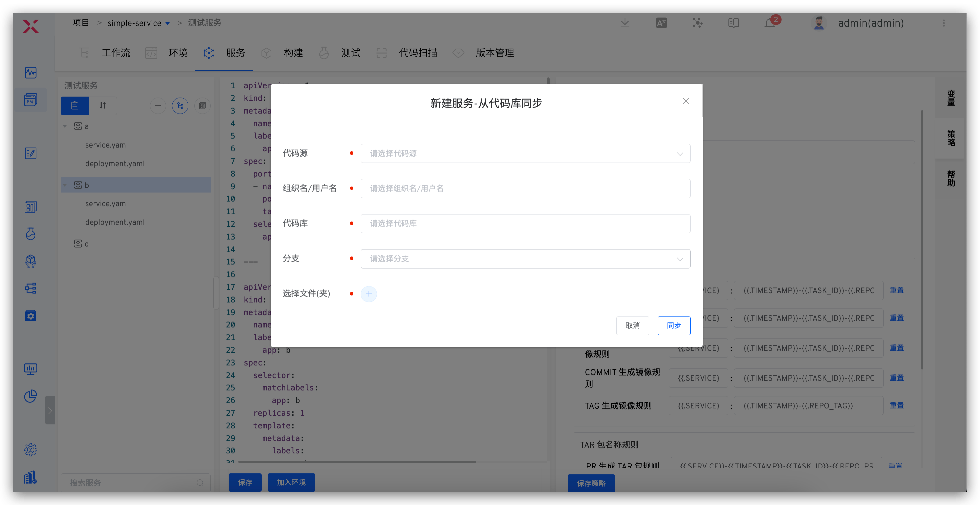Screen dimensions: 980x505
Task: Click 重置 for TAG 生成镜像规则
Action: (x=896, y=405)
